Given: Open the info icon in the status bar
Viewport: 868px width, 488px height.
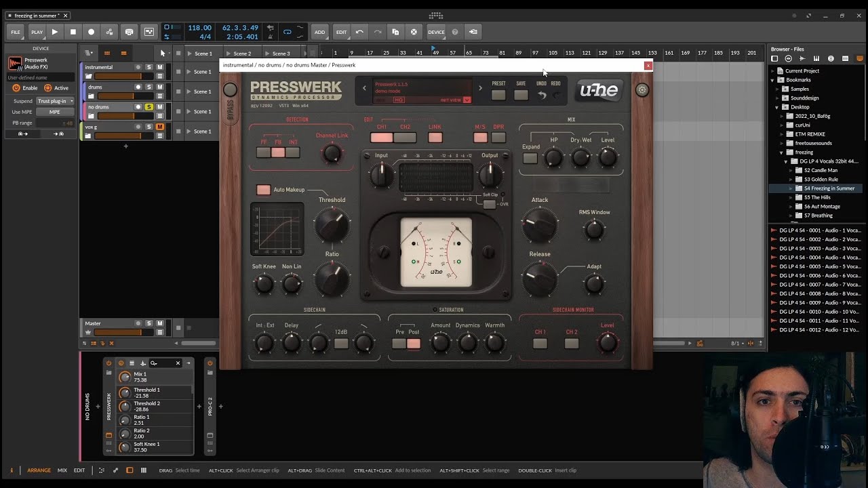Looking at the screenshot, I should [11, 470].
